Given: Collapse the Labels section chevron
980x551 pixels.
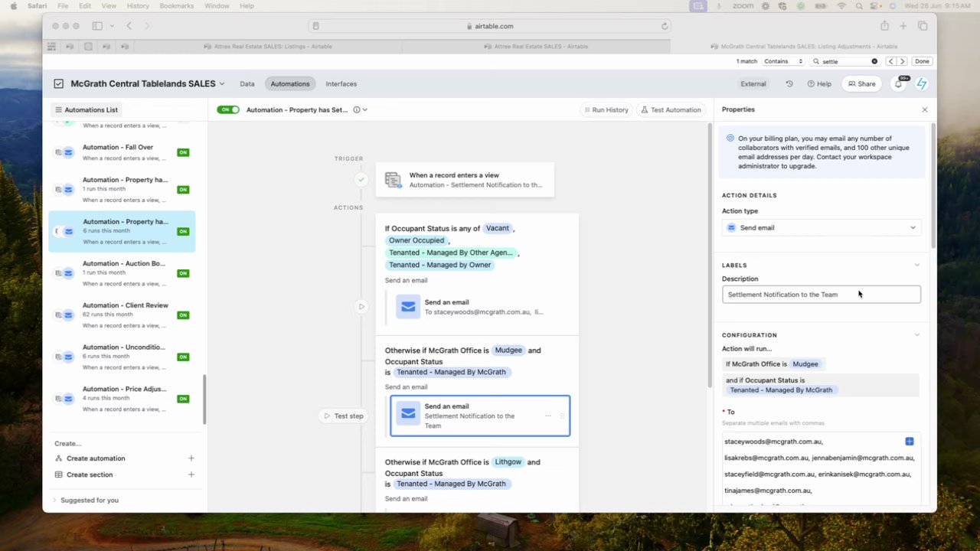Looking at the screenshot, I should [916, 266].
